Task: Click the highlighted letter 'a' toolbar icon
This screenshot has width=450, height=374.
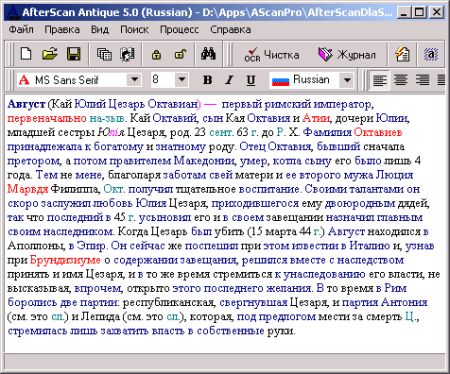Action: click(x=431, y=54)
